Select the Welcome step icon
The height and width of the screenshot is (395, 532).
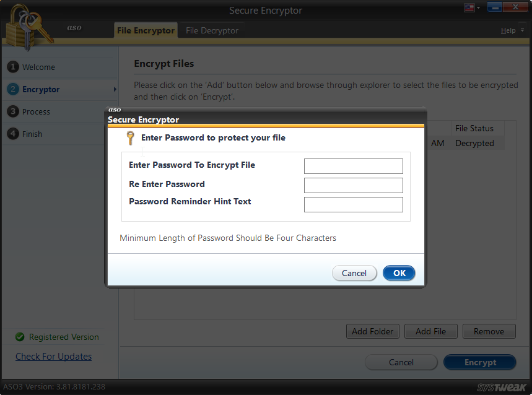point(14,67)
